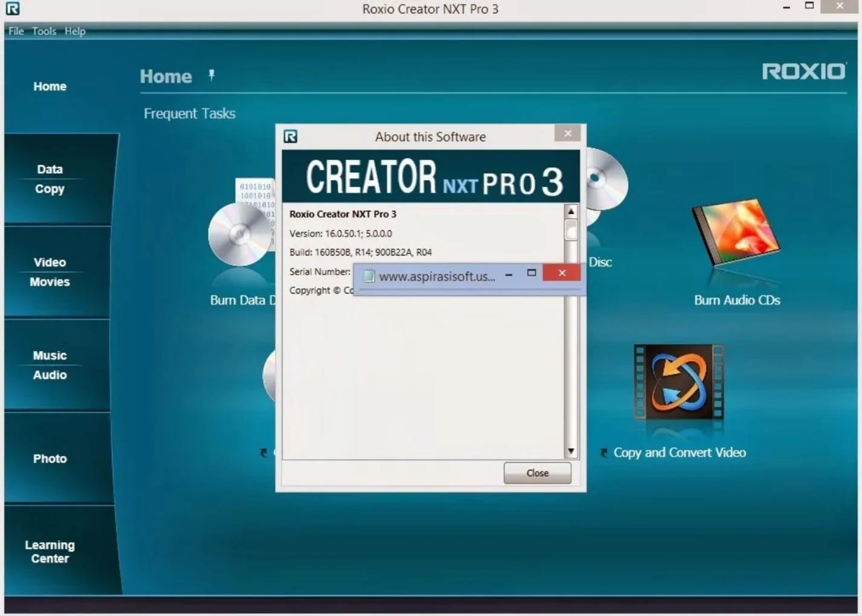Click the scrollbar thumb in About dialog
The image size is (862, 616).
(x=571, y=229)
